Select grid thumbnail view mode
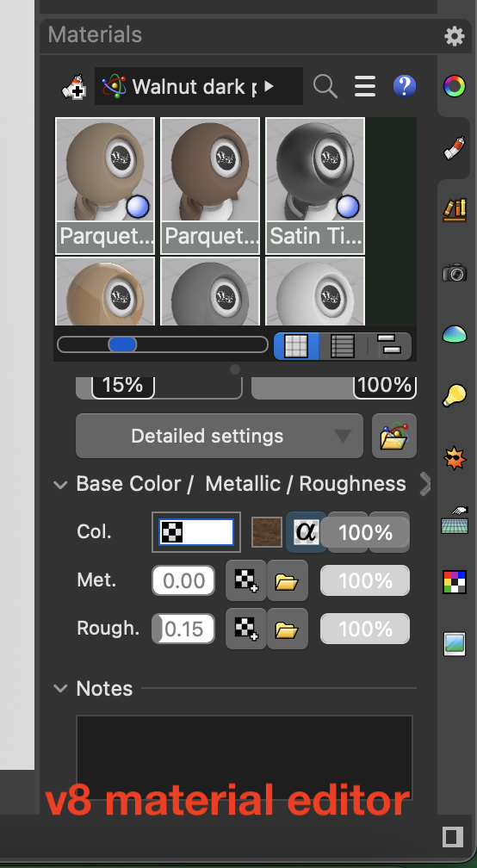Image resolution: width=477 pixels, height=868 pixels. pos(296,346)
